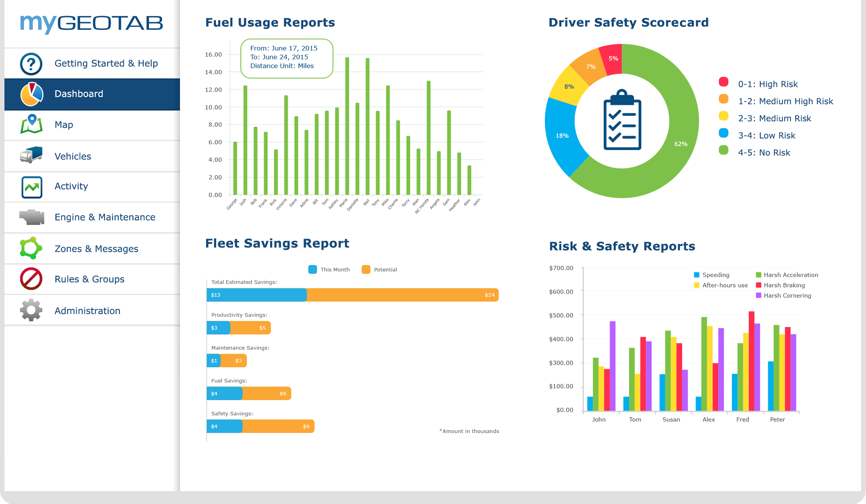Click the clipboard checklist icon in donut chart
866x504 pixels.
622,120
